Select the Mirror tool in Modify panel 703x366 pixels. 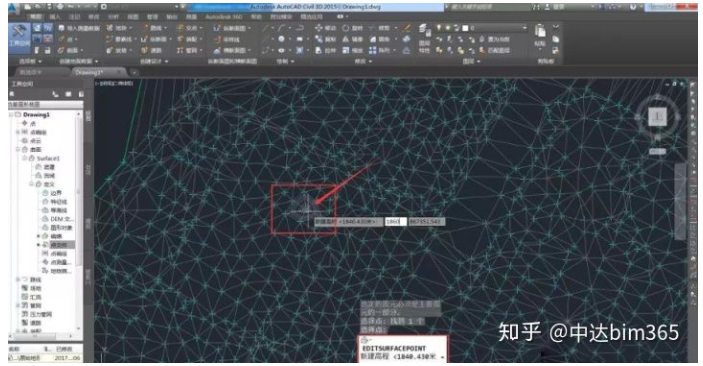pos(352,39)
